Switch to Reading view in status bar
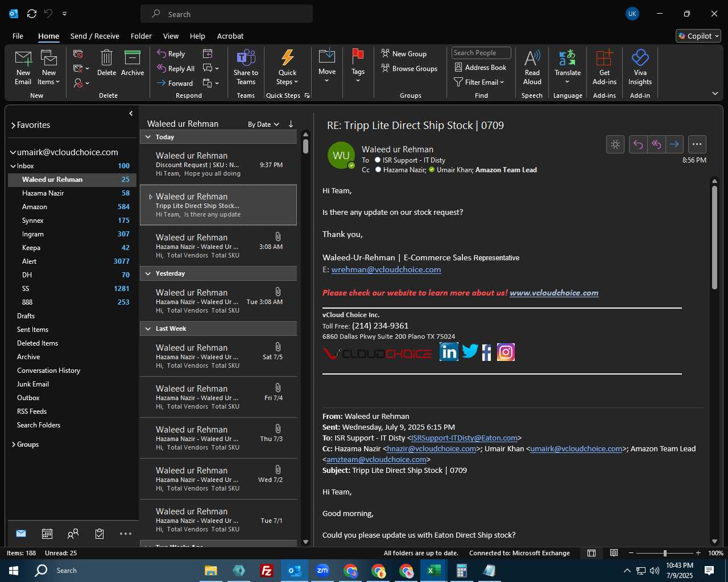This screenshot has height=582, width=728. (x=614, y=553)
